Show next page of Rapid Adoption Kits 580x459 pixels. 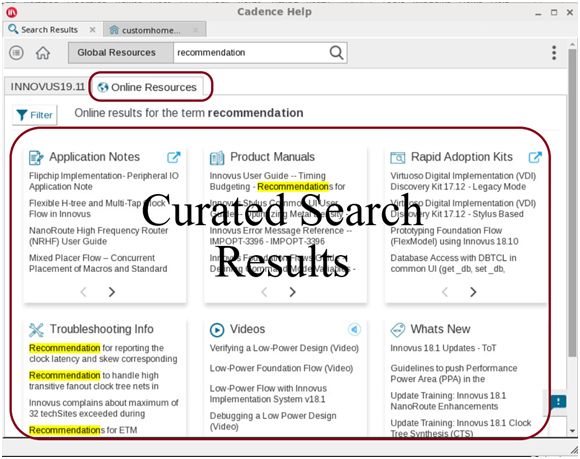click(x=473, y=292)
